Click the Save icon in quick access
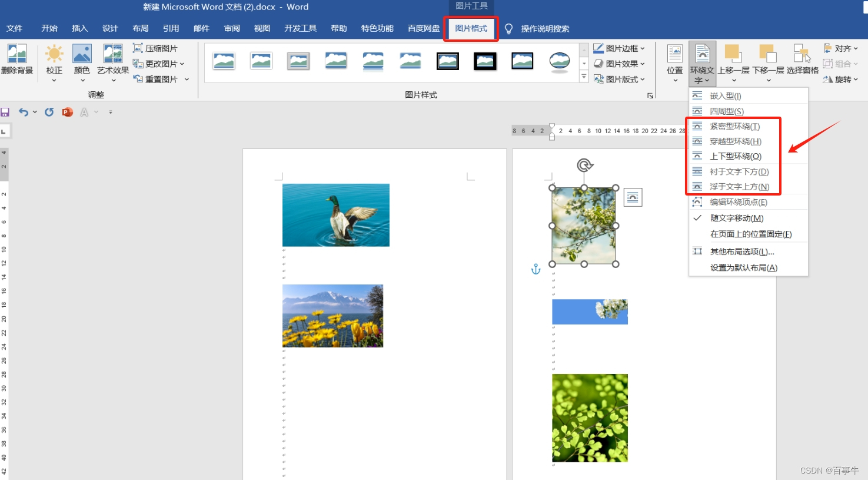 point(5,112)
